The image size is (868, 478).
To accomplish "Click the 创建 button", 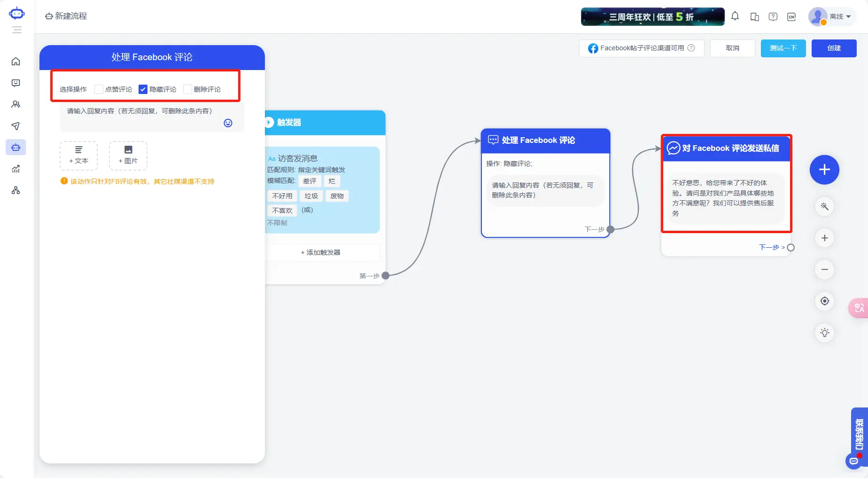I will (x=834, y=48).
